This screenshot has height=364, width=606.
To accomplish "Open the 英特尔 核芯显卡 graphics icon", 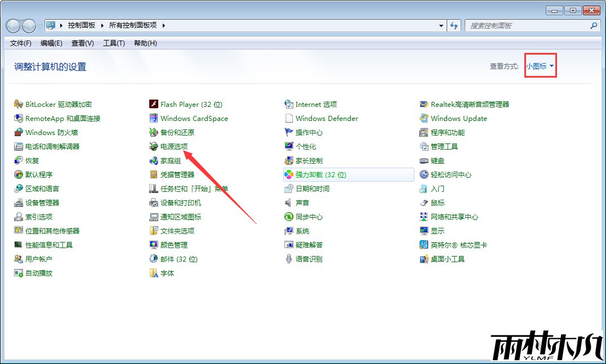I will (x=424, y=245).
